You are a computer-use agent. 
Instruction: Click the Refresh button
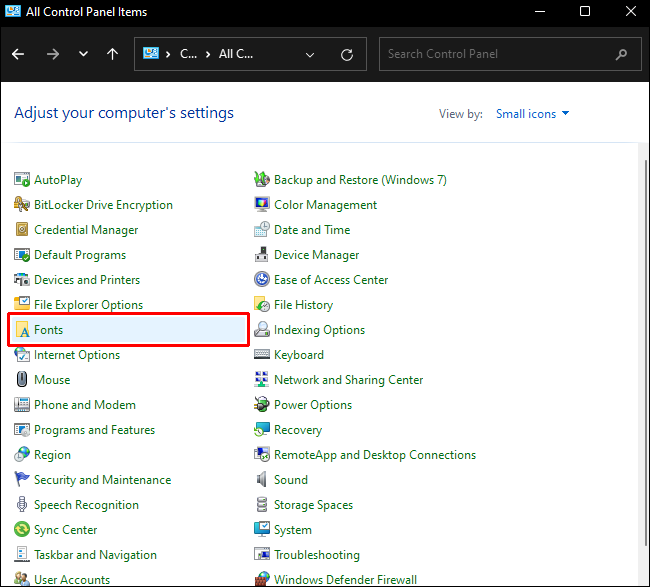pyautogui.click(x=347, y=54)
